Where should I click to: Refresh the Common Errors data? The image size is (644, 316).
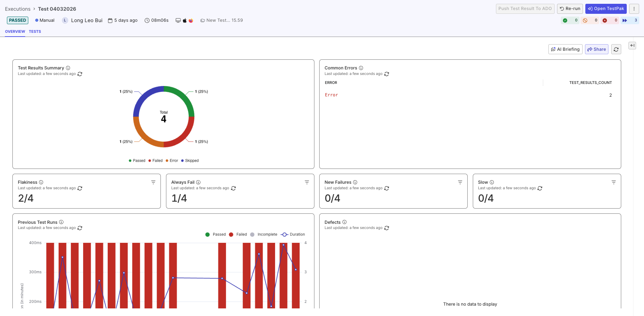click(387, 74)
